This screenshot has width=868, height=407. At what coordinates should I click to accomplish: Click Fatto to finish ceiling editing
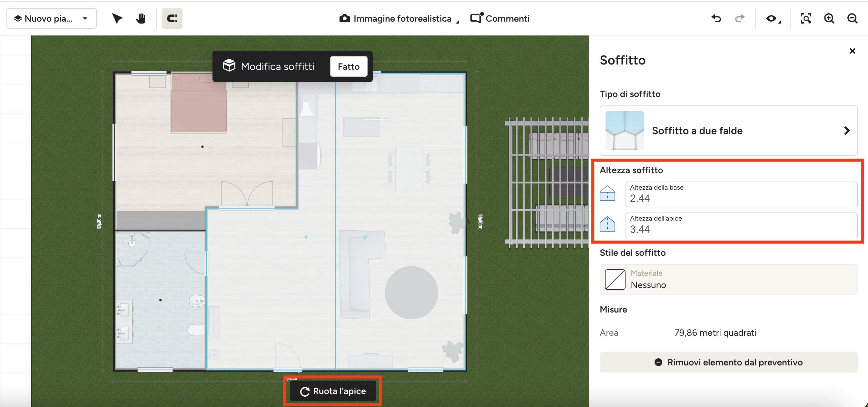pyautogui.click(x=349, y=66)
